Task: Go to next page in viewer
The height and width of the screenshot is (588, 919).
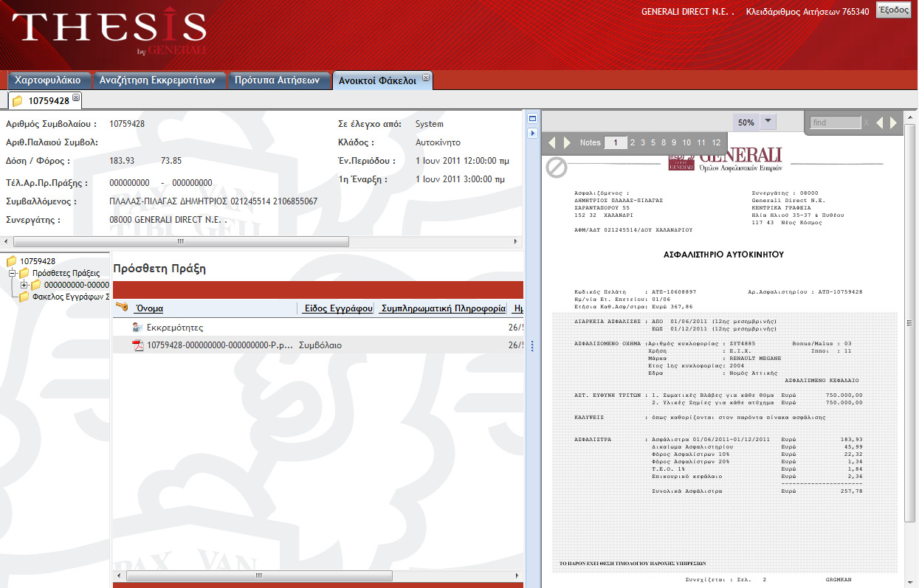Action: [567, 142]
